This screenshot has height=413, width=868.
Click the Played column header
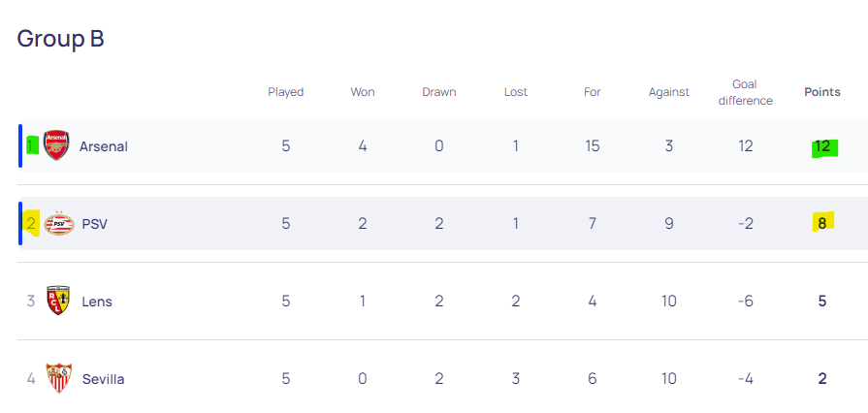coord(286,92)
